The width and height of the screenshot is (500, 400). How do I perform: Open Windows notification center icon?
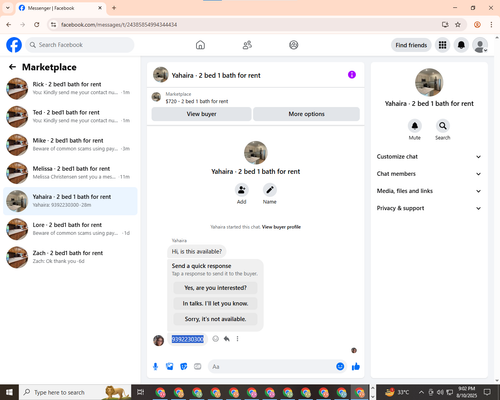(487, 392)
